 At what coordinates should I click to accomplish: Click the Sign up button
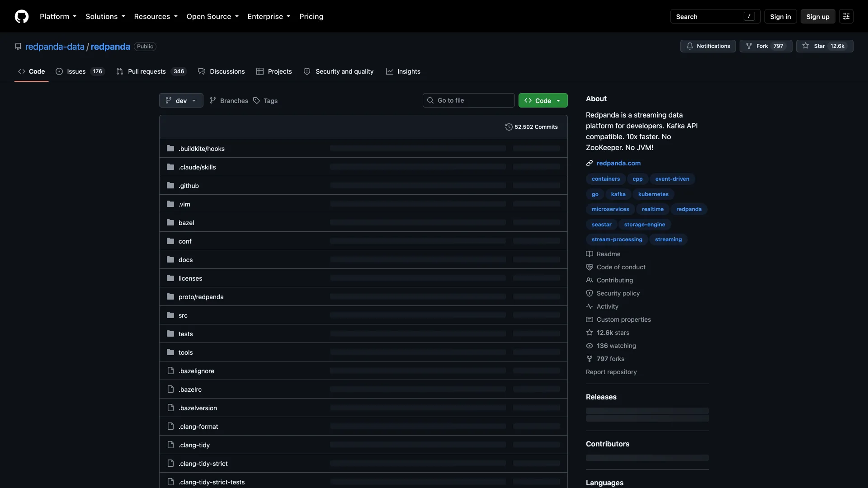pos(818,16)
